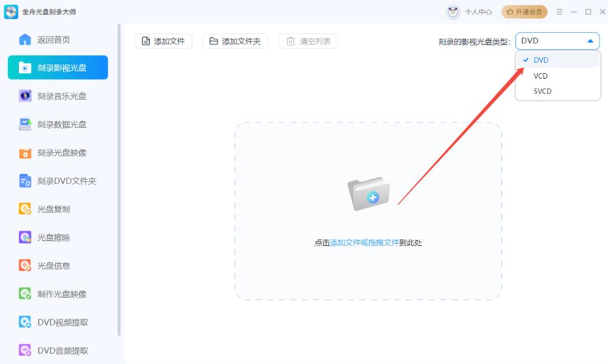Screen dimensions: 608x364
Task: Choose VCD option in dropdown list
Action: 557,76
